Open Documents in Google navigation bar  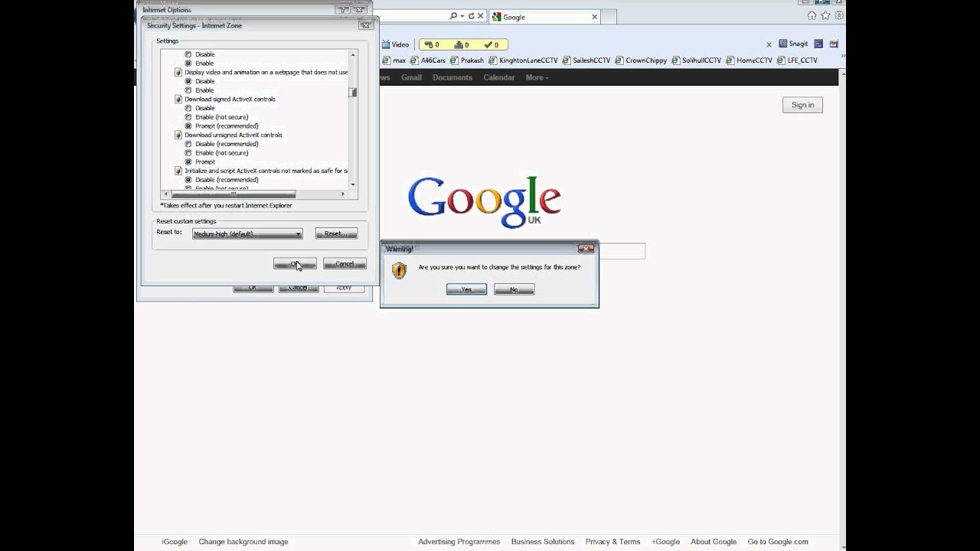[x=452, y=77]
